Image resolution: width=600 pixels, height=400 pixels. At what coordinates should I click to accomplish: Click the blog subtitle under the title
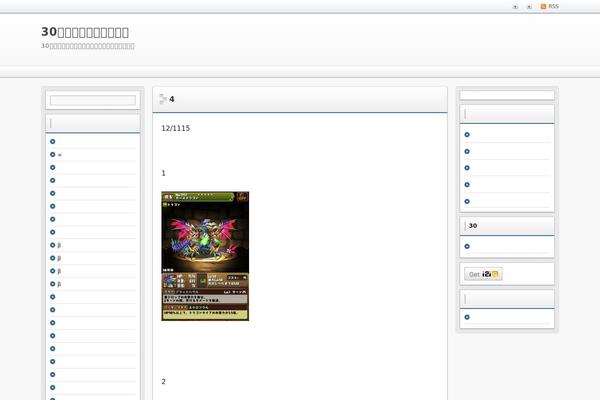tap(88, 46)
